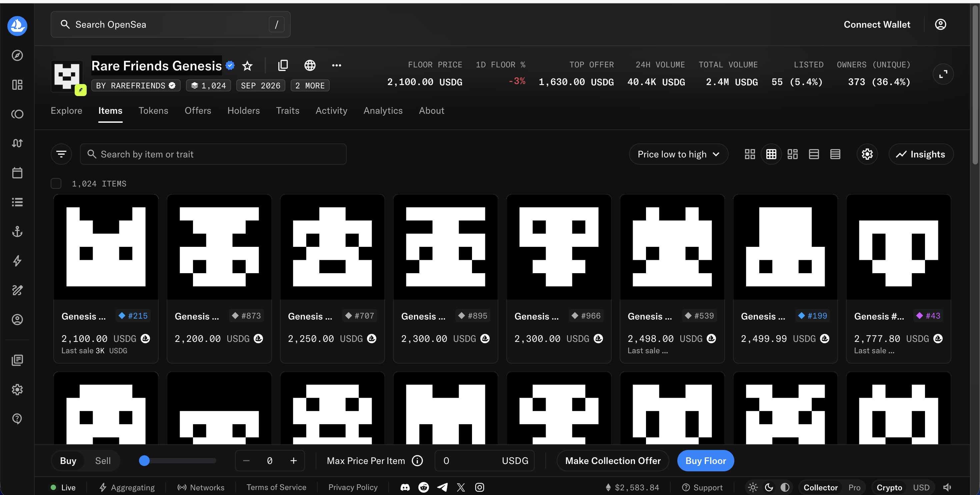The width and height of the screenshot is (980, 495).
Task: Click Make Collection Offer
Action: click(613, 461)
